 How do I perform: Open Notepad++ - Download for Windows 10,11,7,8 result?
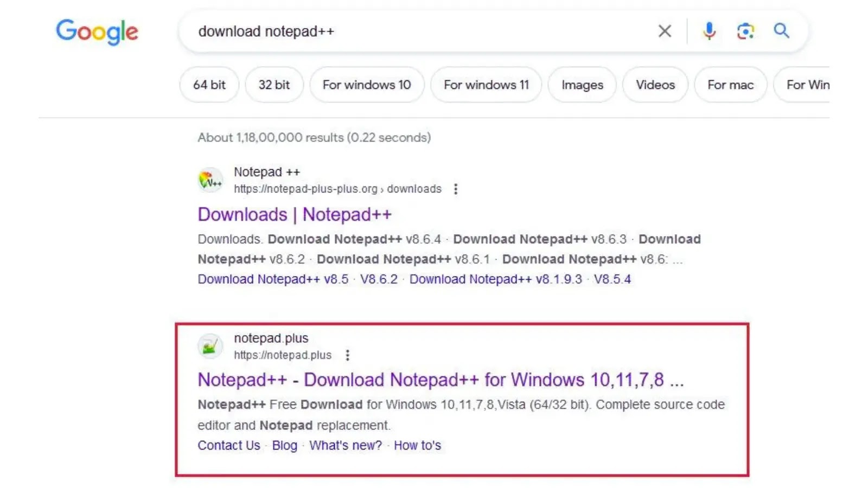[x=441, y=380]
